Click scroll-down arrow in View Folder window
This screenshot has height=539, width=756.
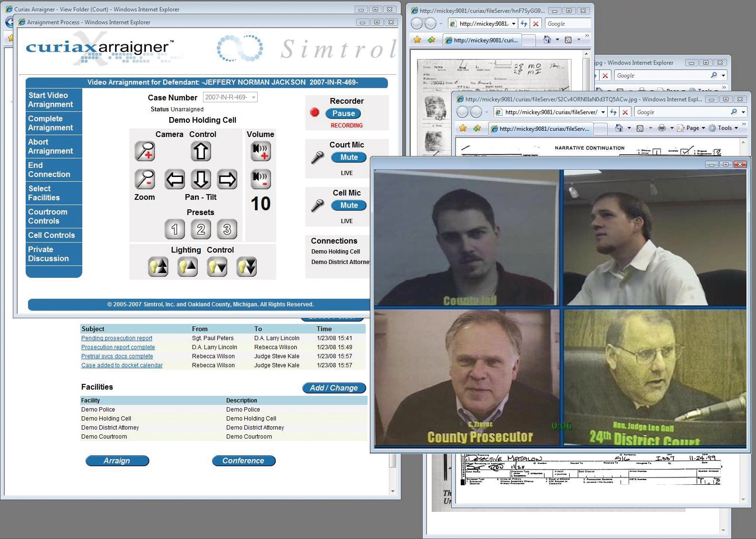point(393,491)
